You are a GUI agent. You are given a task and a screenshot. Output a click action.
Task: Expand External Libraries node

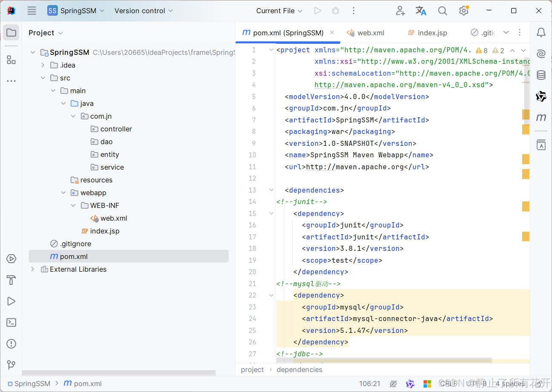[x=33, y=269]
